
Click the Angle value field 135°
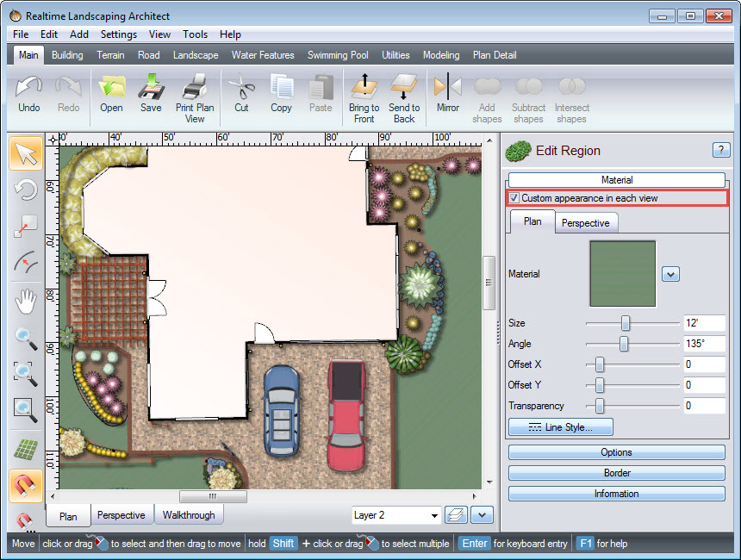(x=704, y=344)
